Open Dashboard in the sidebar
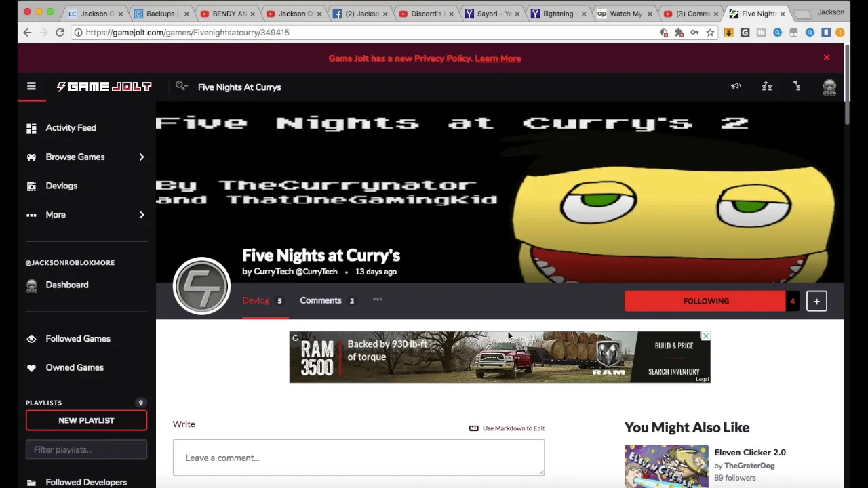Viewport: 868px width, 488px height. [66, 285]
